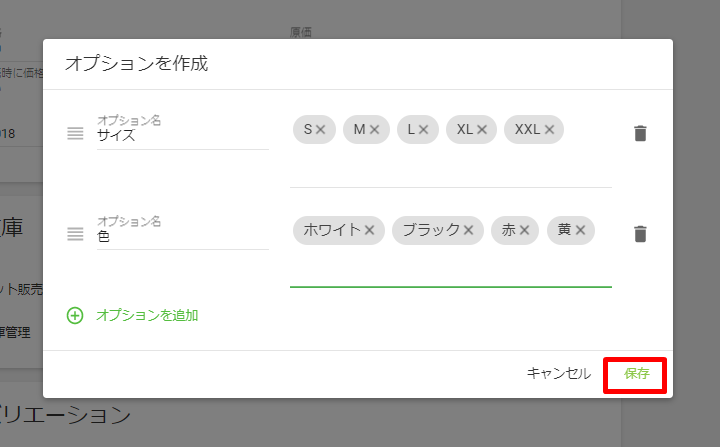
Task: Remove the 赤 color chip
Action: (x=525, y=230)
